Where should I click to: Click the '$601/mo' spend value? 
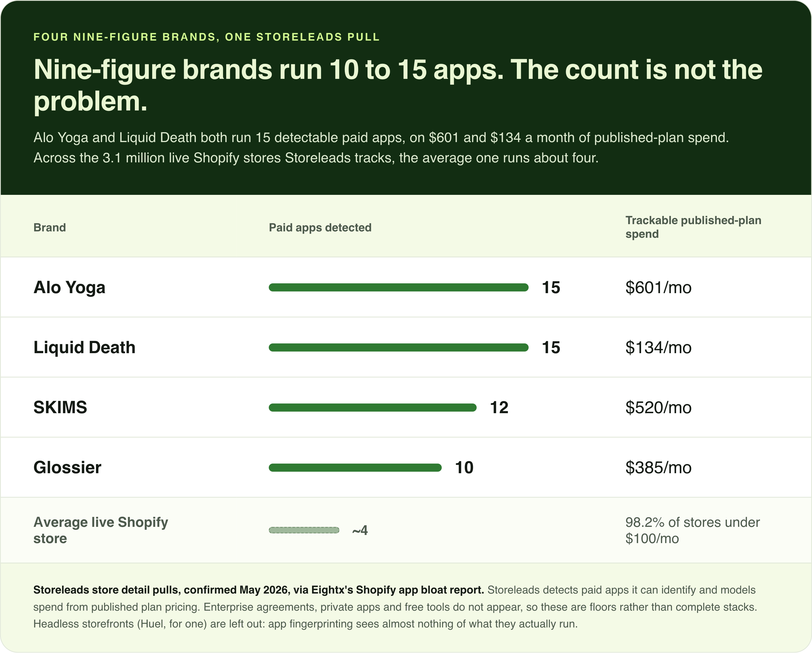[658, 288]
